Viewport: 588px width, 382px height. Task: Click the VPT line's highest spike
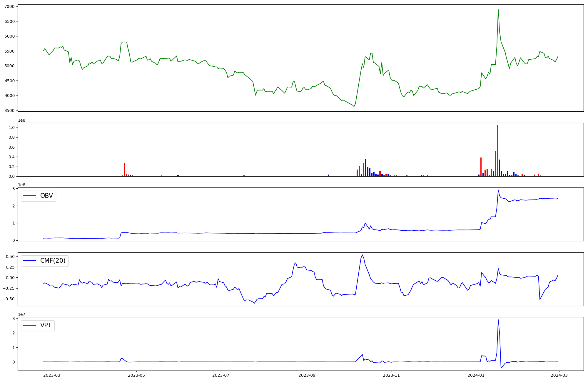pos(498,320)
